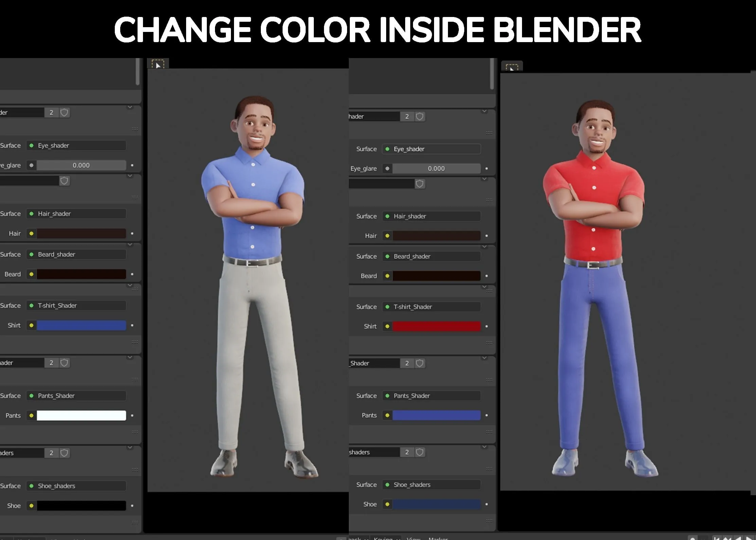The height and width of the screenshot is (540, 756).
Task: Click the jump-to-previous-keyframe icon in the timeline
Action: click(726, 538)
